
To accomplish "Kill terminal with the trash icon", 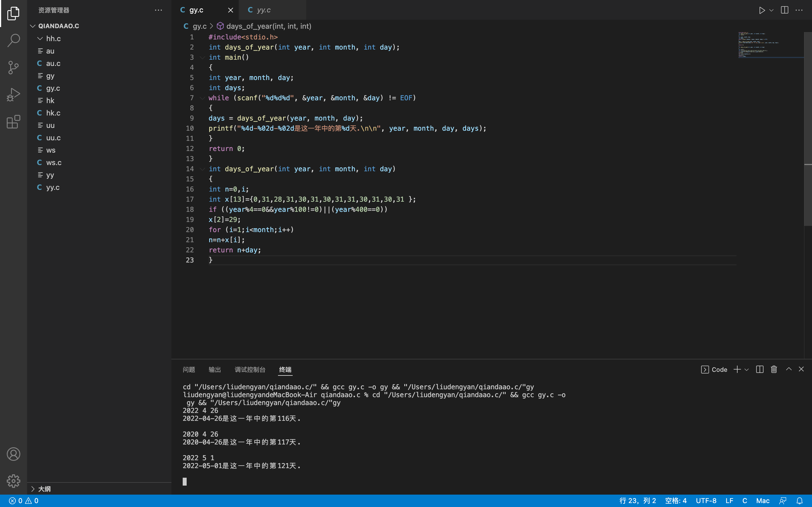I will [774, 369].
